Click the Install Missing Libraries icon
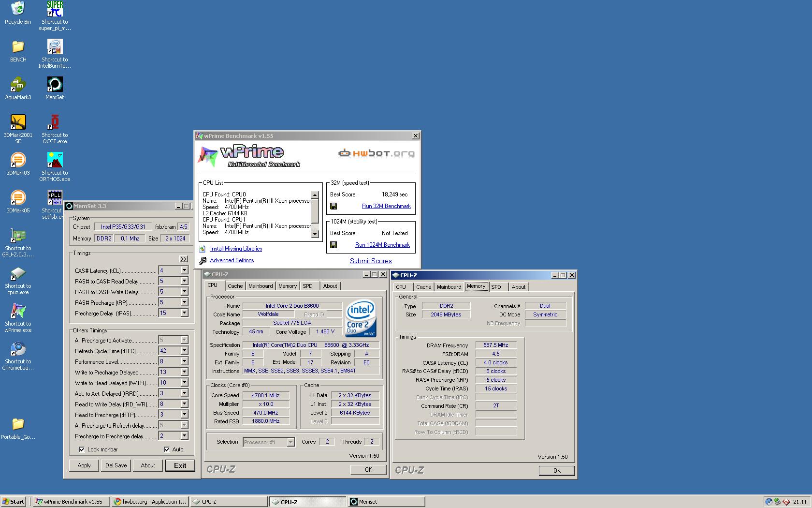This screenshot has height=508, width=812. (x=203, y=249)
